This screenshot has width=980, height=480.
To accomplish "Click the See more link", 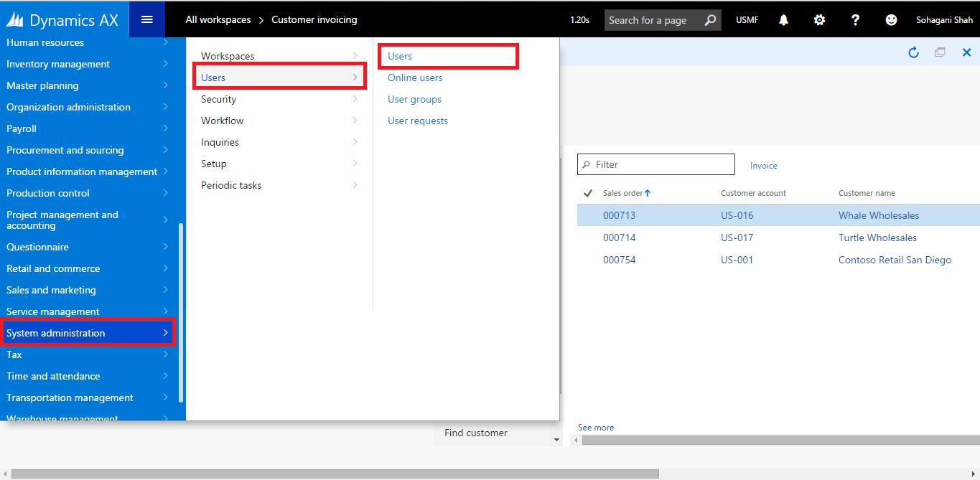I will point(596,428).
